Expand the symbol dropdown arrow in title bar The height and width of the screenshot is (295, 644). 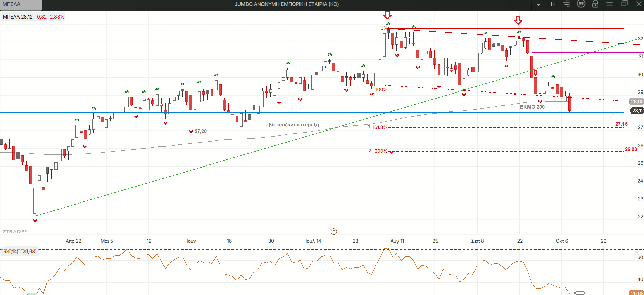tap(538, 5)
